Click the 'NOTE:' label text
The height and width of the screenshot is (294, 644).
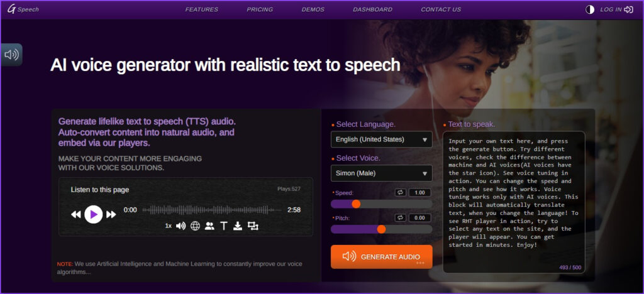pos(65,264)
